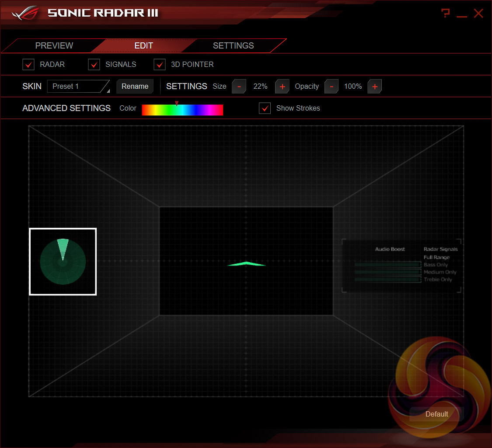The width and height of the screenshot is (492, 448).
Task: Click Audio Boost label in signals panel
Action: coord(390,249)
